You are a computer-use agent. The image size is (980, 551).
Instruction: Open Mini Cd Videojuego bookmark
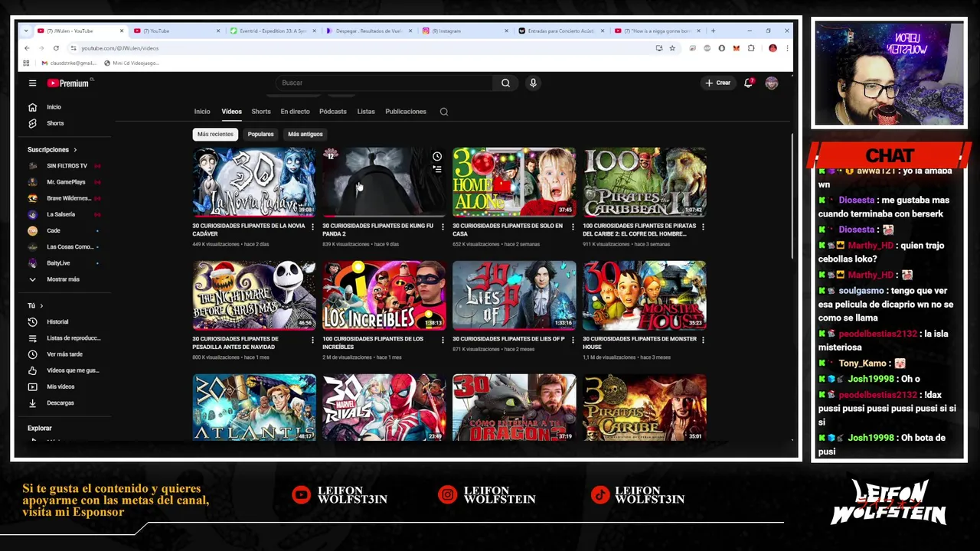(x=131, y=63)
